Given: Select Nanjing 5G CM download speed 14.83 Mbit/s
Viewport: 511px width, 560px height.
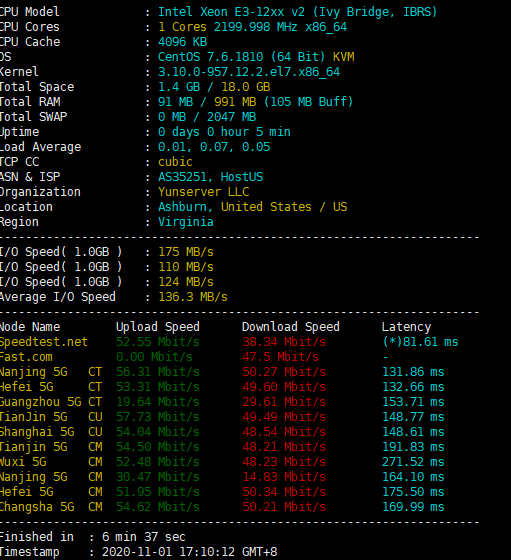Looking at the screenshot, I should (284, 477).
